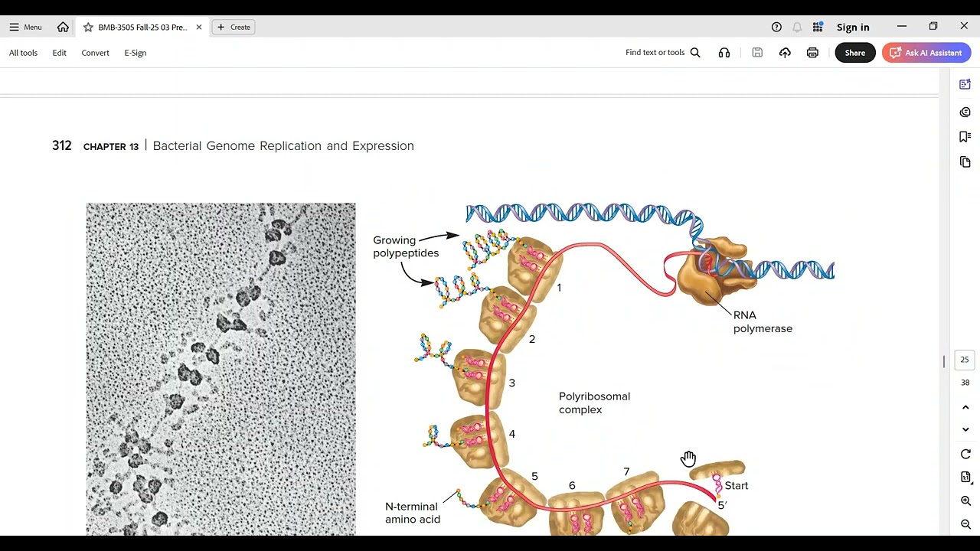Click the 'Polyribosomal complex' label text
This screenshot has width=980, height=551.
(x=594, y=403)
